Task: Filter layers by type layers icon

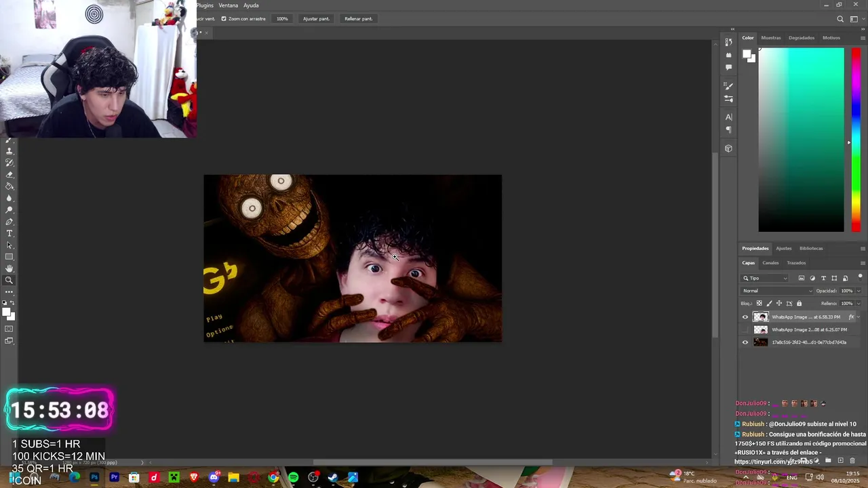Action: coord(823,278)
